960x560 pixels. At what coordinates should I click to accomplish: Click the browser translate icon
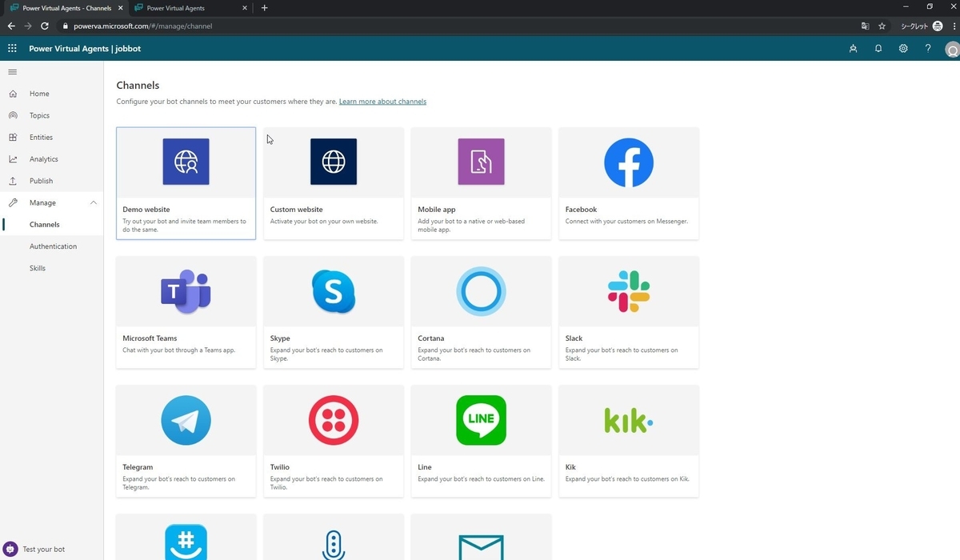point(865,26)
